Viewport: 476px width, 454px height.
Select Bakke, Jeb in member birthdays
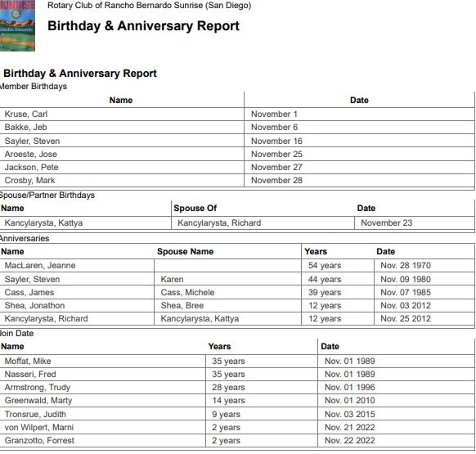pos(26,128)
